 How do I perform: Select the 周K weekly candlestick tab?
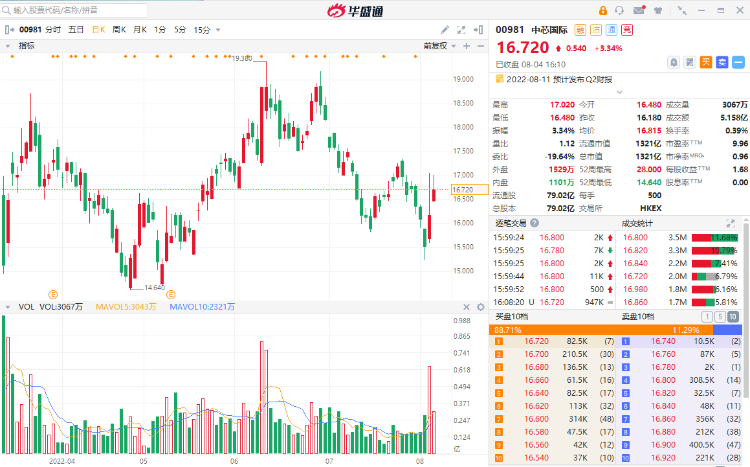click(119, 30)
